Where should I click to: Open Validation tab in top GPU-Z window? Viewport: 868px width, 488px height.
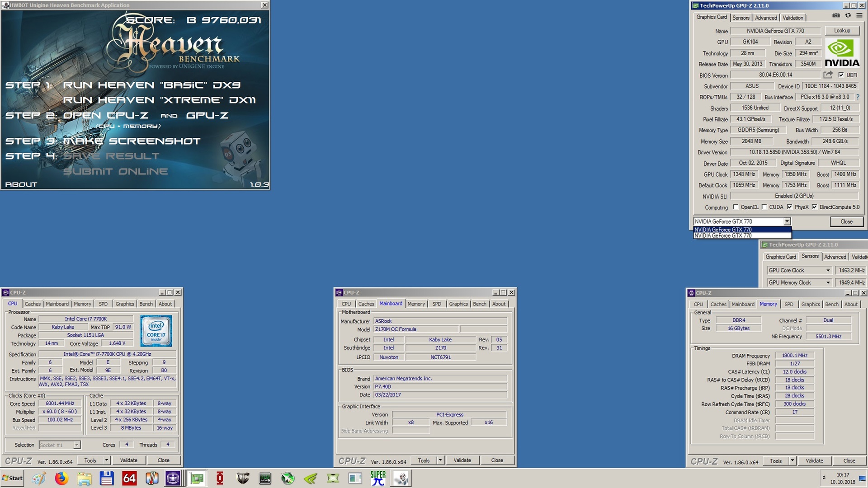[793, 18]
